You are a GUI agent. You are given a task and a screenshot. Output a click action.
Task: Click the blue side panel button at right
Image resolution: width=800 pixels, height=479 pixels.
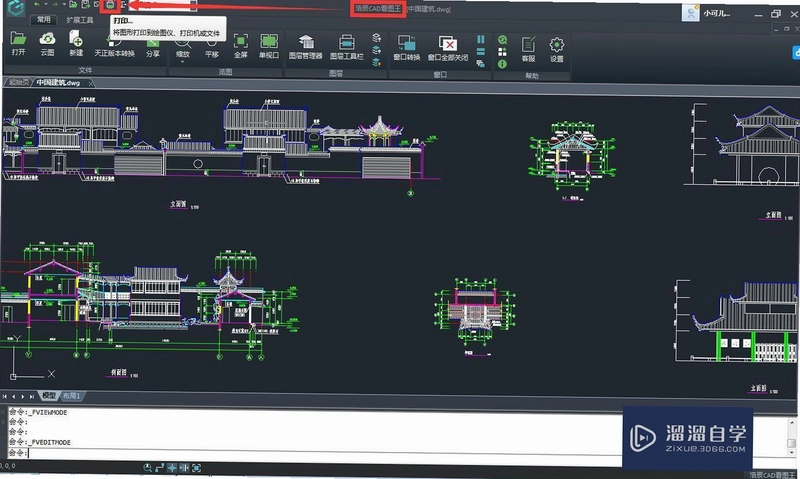click(796, 52)
